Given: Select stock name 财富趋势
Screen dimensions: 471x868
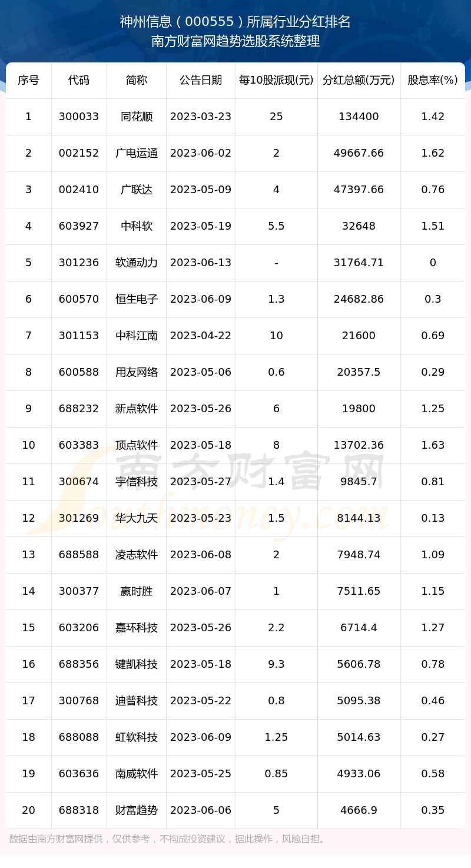Looking at the screenshot, I should pyautogui.click(x=137, y=810).
